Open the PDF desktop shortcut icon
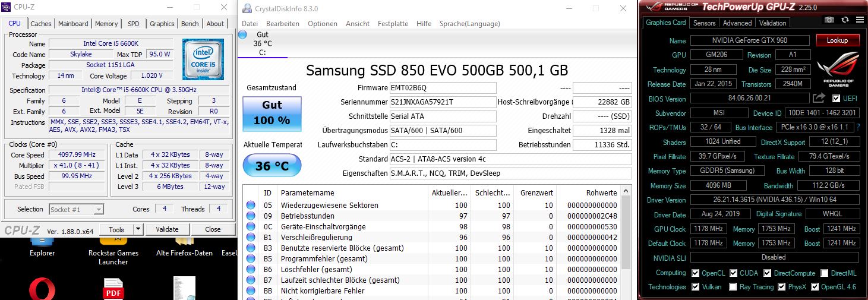The image size is (868, 300). coord(113,289)
